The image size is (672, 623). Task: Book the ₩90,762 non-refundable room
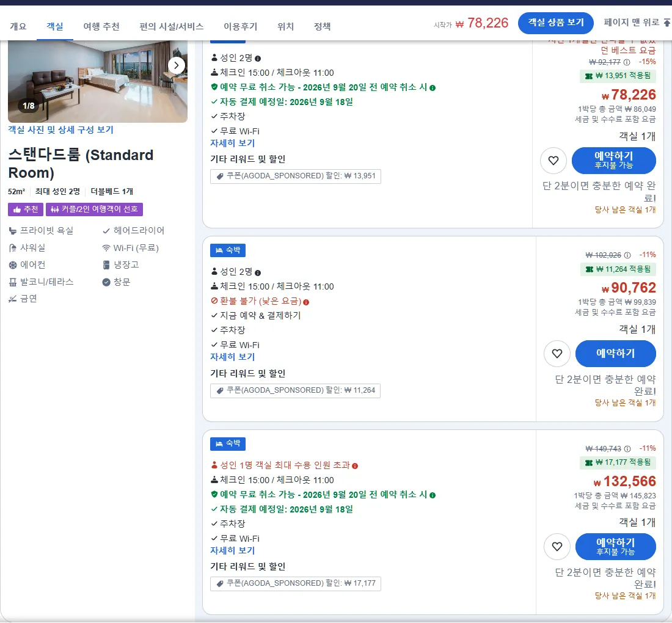click(615, 354)
